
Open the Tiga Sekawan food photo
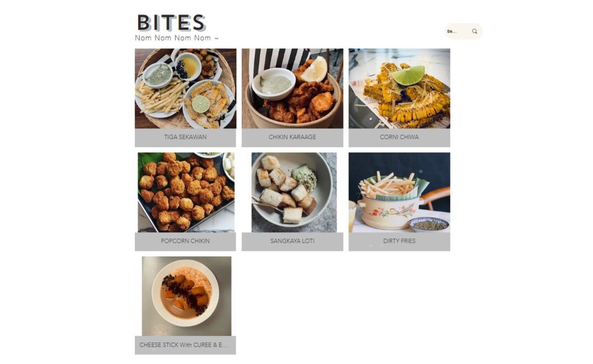coord(186,89)
